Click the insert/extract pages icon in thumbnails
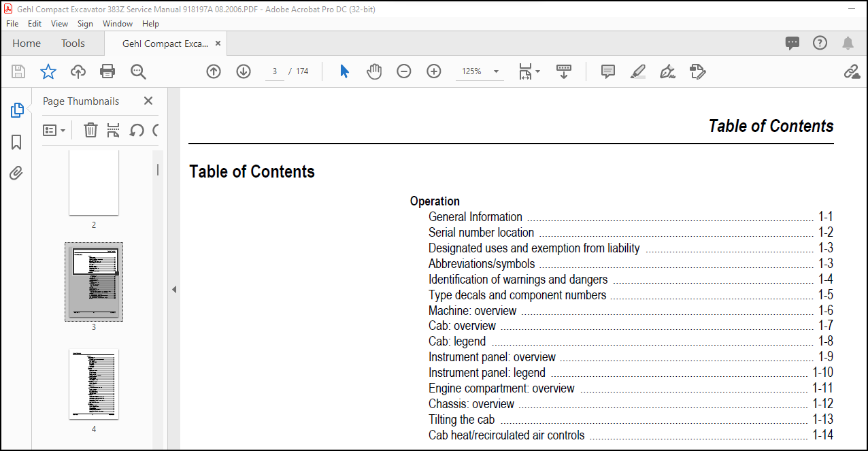The height and width of the screenshot is (451, 868). click(114, 130)
